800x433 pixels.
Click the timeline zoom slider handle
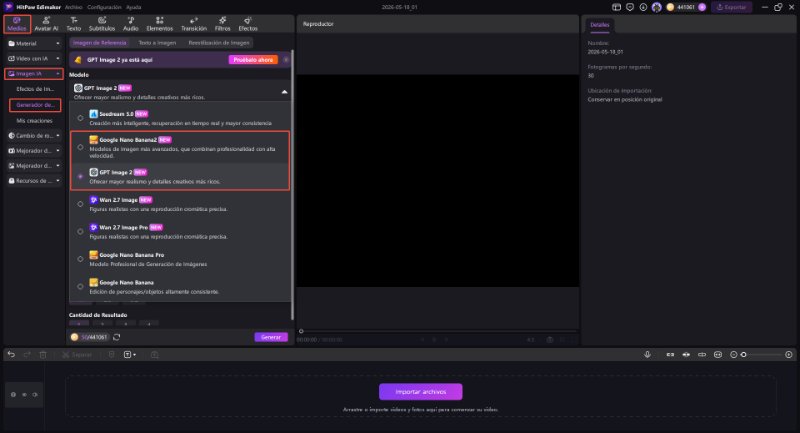[743, 354]
